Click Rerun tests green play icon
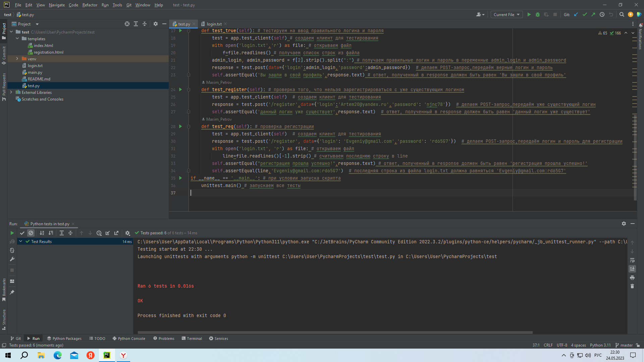This screenshot has width=644, height=362. point(12,233)
